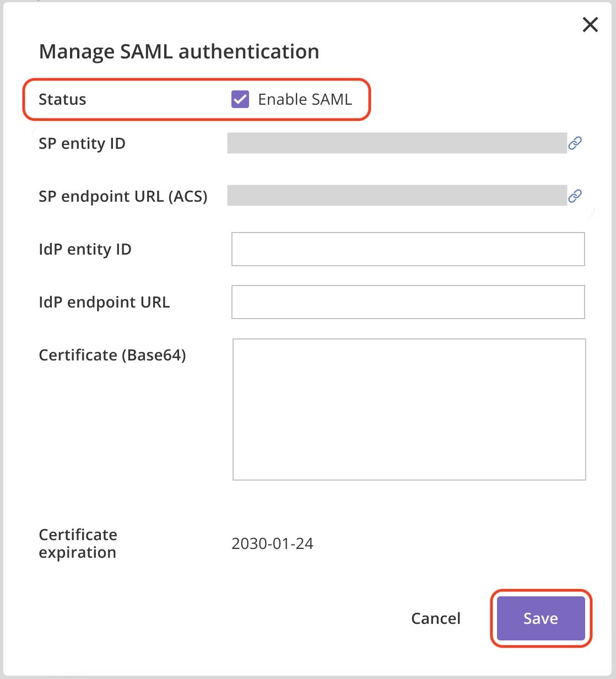Click the Enable SAML label text

pyautogui.click(x=305, y=99)
